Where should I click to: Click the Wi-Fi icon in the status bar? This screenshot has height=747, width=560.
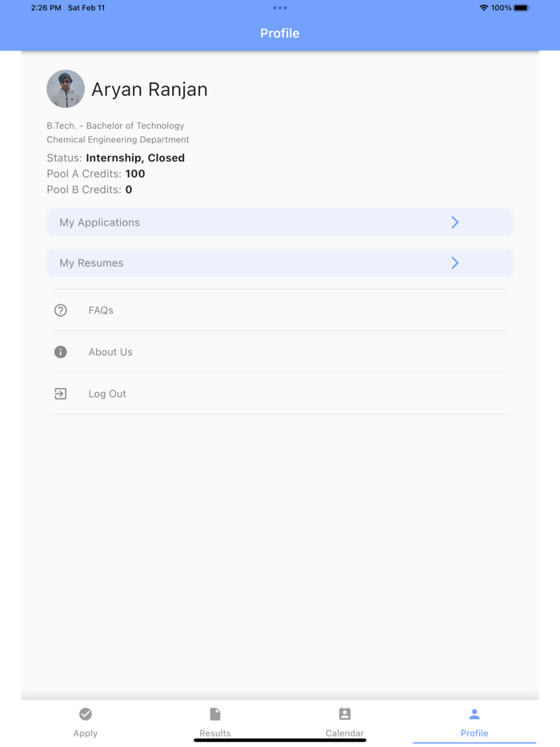point(482,8)
